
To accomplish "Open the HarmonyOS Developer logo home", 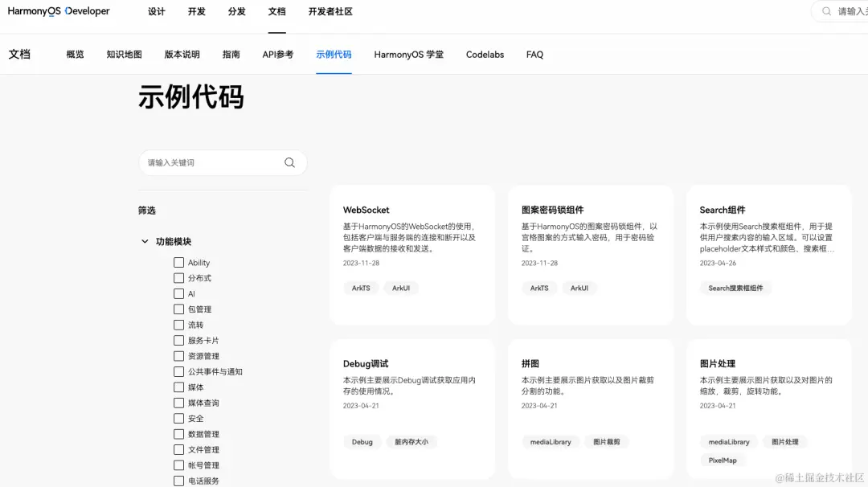I will 59,11.
